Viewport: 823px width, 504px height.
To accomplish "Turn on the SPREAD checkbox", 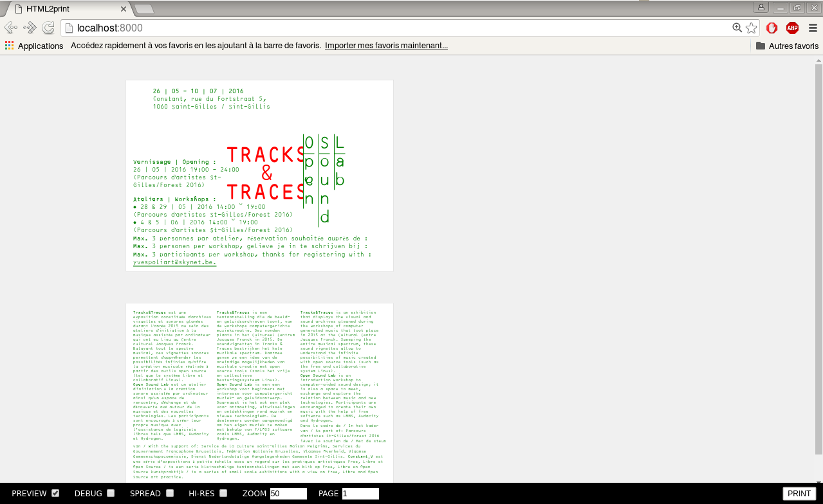I will (170, 493).
